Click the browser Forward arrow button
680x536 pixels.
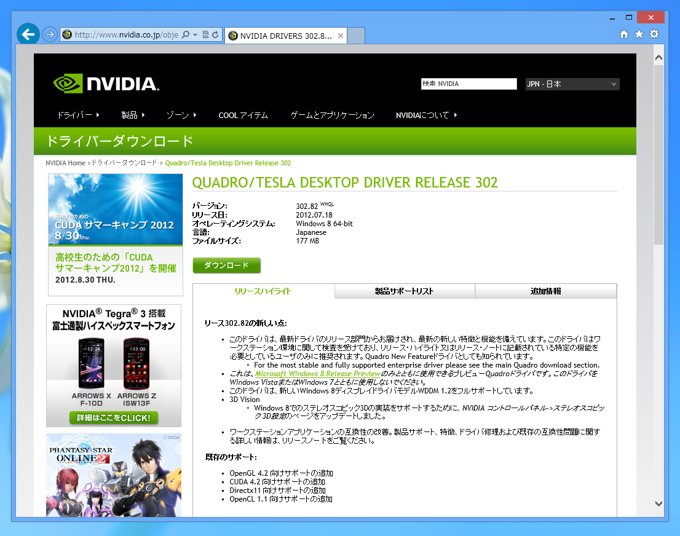[x=50, y=34]
